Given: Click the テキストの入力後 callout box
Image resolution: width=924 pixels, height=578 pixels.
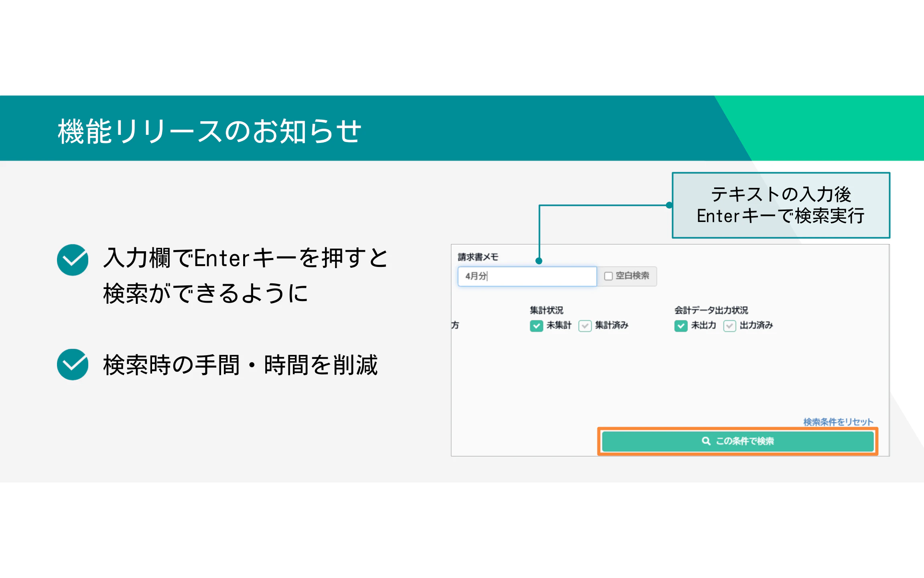Looking at the screenshot, I should coord(780,205).
